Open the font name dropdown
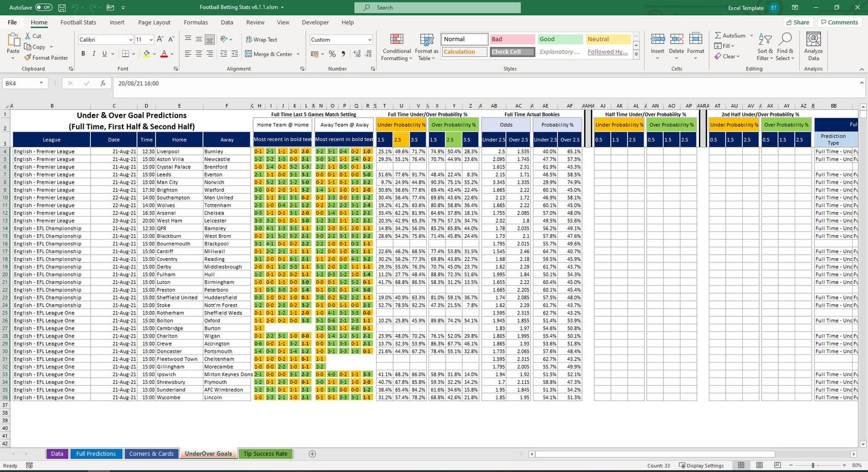 [x=130, y=40]
